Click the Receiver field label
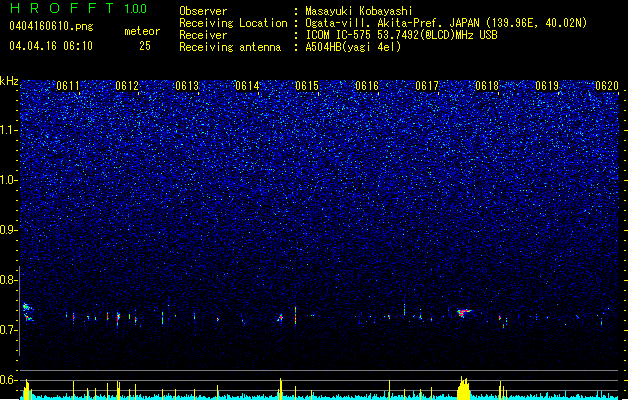 pyautogui.click(x=203, y=35)
